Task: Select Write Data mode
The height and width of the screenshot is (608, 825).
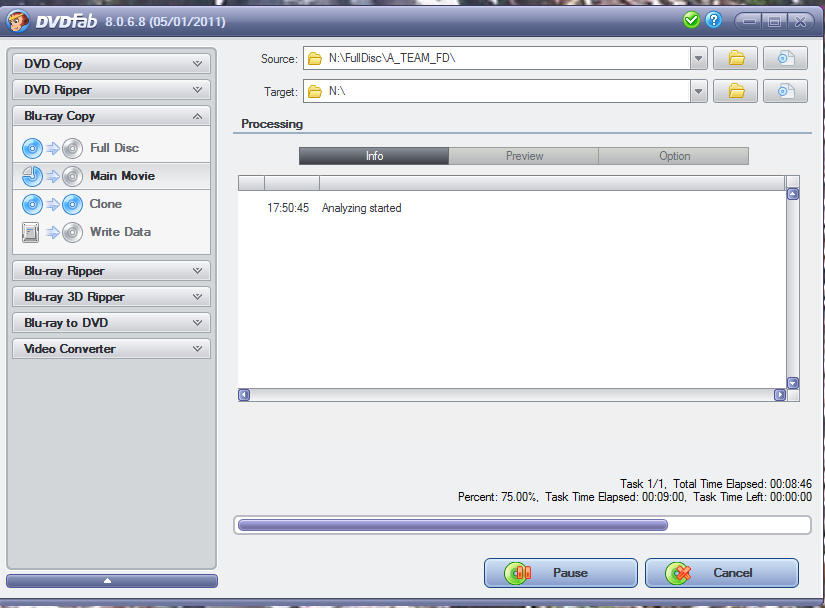Action: tap(112, 232)
